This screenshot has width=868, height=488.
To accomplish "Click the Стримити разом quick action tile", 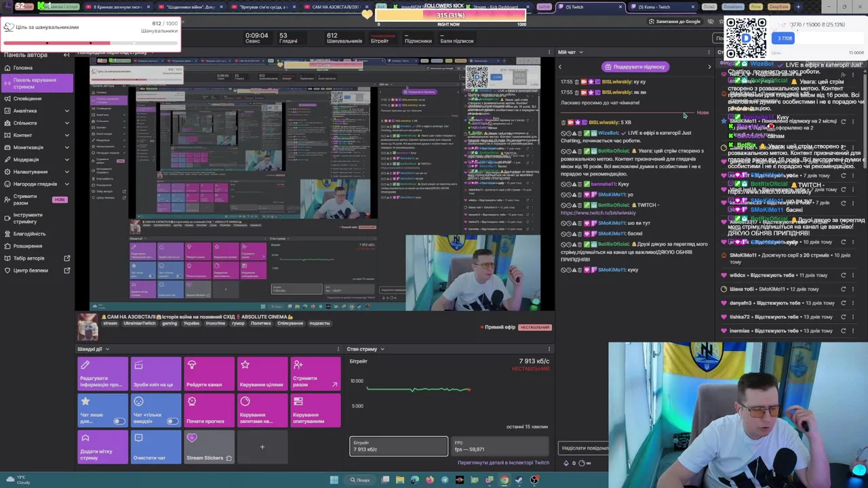I will (x=315, y=374).
